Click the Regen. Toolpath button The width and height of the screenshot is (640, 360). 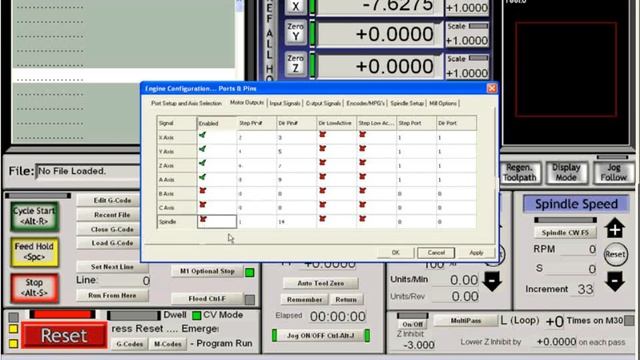click(520, 173)
